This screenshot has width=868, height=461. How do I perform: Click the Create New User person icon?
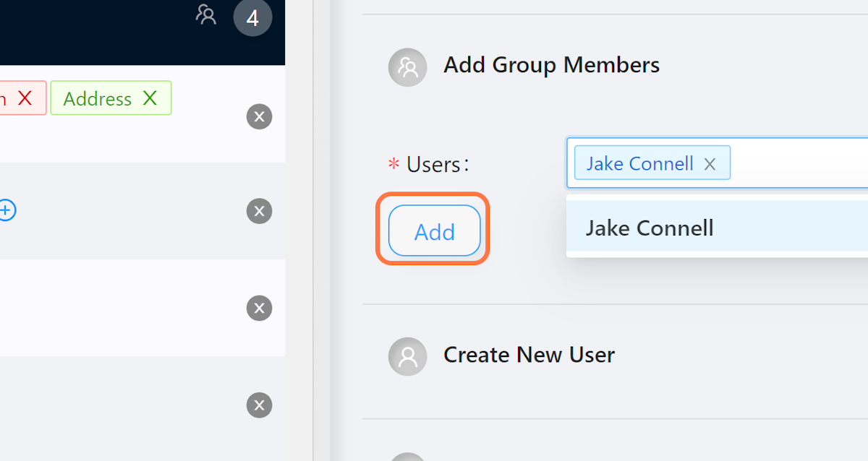pos(407,357)
